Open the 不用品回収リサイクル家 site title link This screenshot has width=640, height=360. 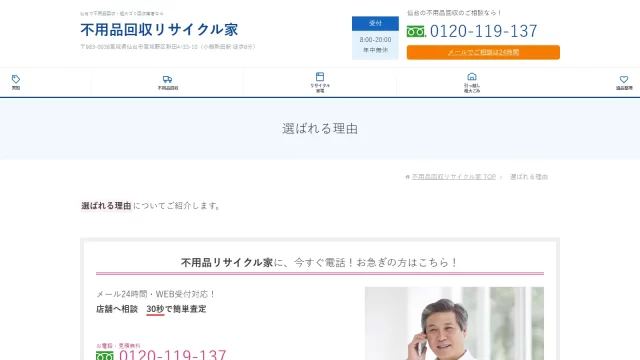(159, 29)
